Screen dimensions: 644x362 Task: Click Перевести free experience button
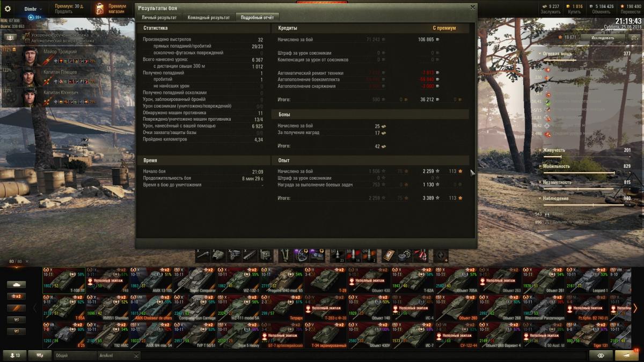tap(630, 9)
